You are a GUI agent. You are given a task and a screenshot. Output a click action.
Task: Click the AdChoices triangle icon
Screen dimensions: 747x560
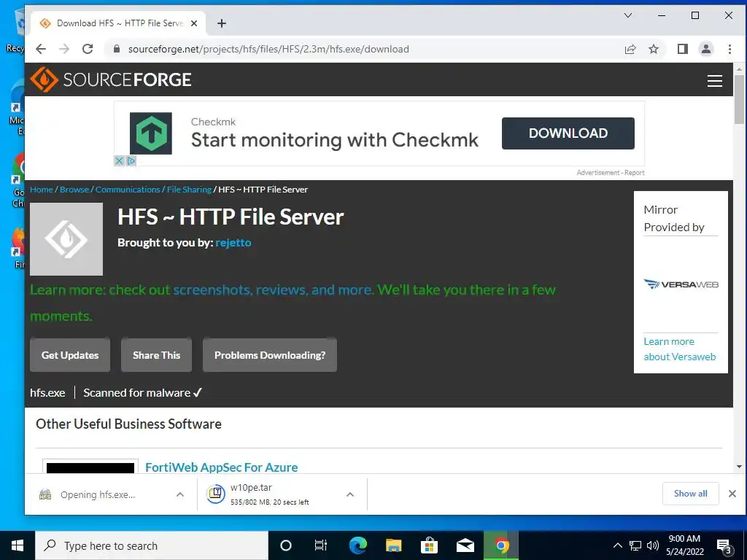point(131,161)
